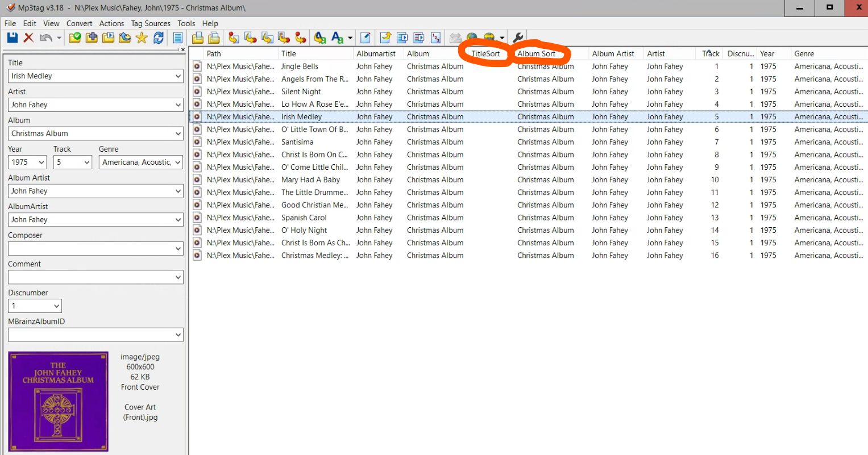Open the Tag Sources menu
Viewport: 868px width, 455px height.
(150, 23)
